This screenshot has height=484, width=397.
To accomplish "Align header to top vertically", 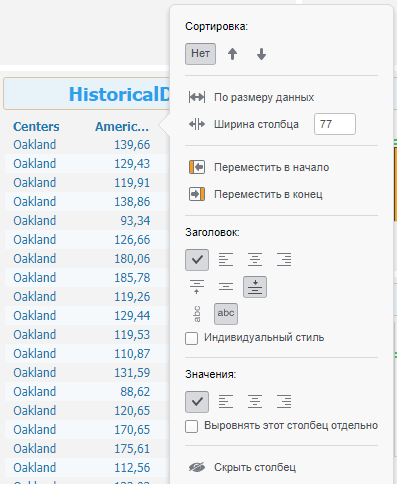I will 197,287.
